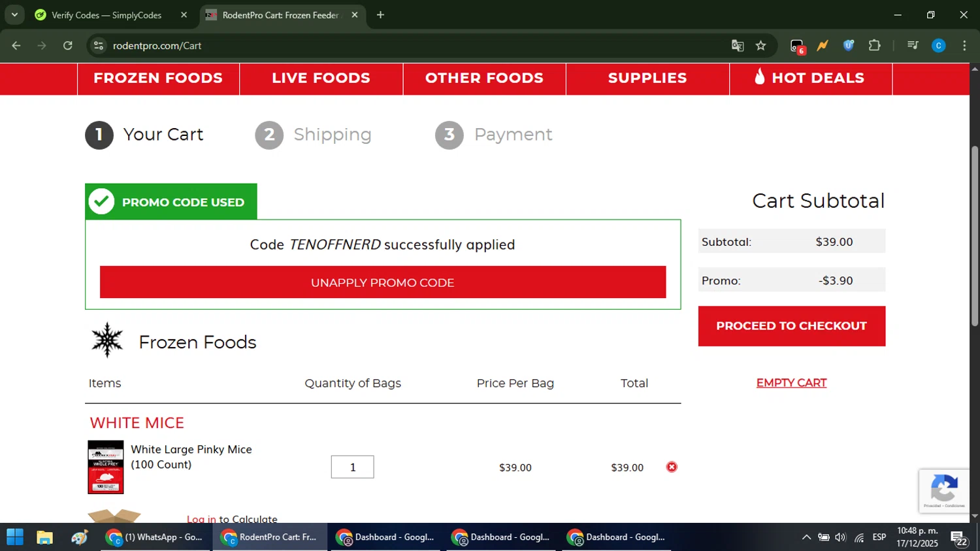This screenshot has width=980, height=551.
Task: Click the WHITE MICE category heading
Action: [137, 423]
